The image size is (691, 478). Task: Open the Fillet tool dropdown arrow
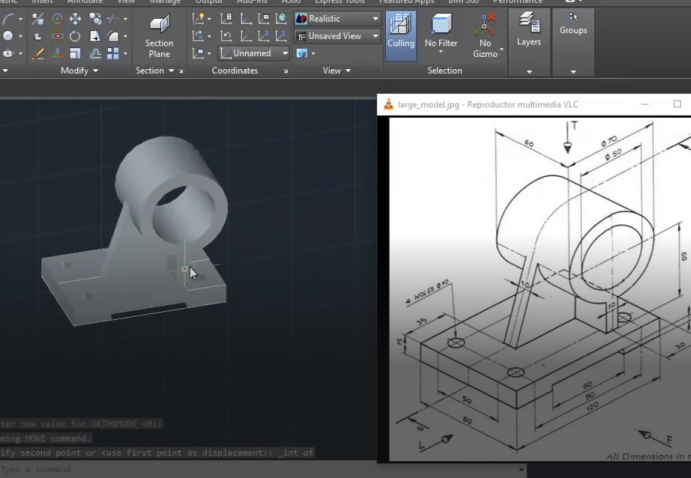126,36
